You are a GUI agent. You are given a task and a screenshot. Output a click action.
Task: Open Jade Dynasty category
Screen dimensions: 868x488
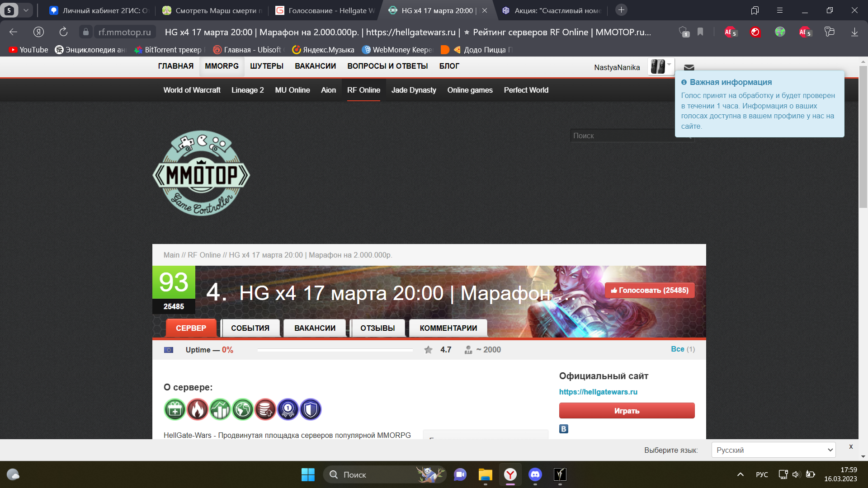click(x=414, y=90)
